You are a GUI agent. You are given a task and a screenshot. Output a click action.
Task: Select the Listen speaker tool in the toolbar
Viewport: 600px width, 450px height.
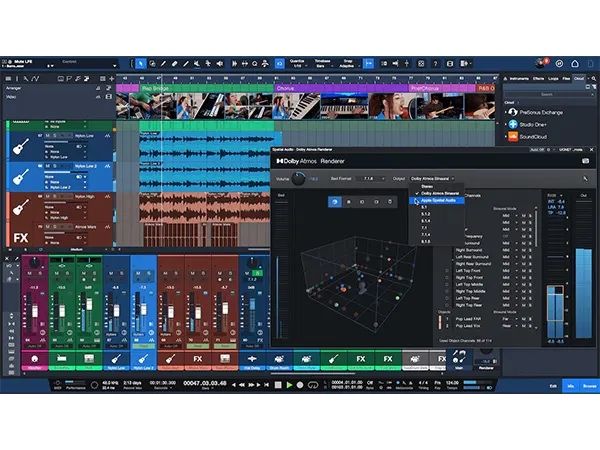220,64
